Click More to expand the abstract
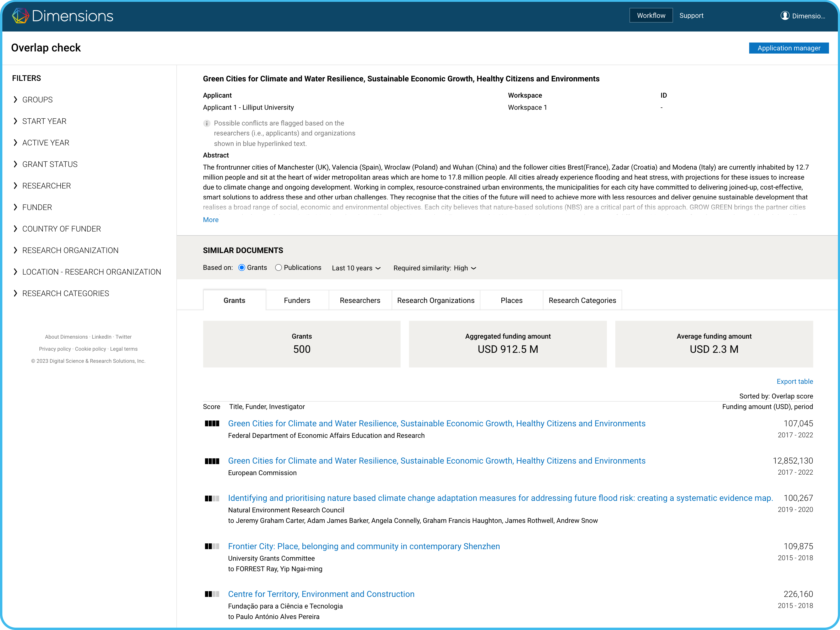The image size is (840, 630). pos(211,220)
